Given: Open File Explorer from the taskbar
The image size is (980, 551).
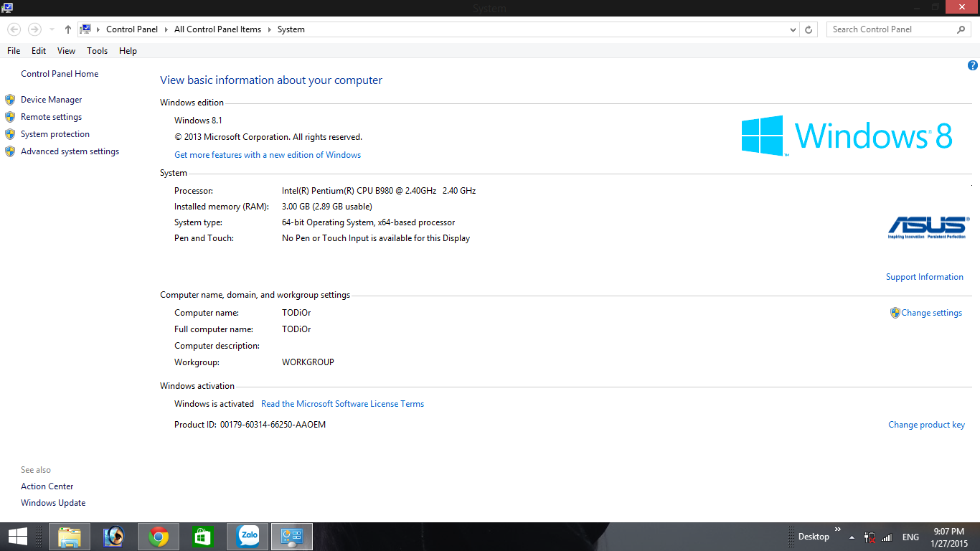Looking at the screenshot, I should [x=70, y=537].
